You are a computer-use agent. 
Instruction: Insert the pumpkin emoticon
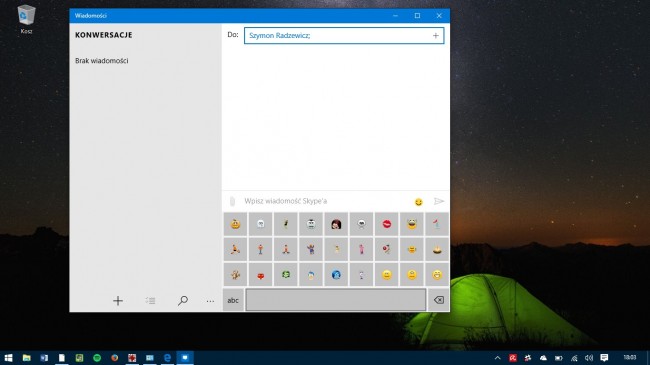pos(235,224)
